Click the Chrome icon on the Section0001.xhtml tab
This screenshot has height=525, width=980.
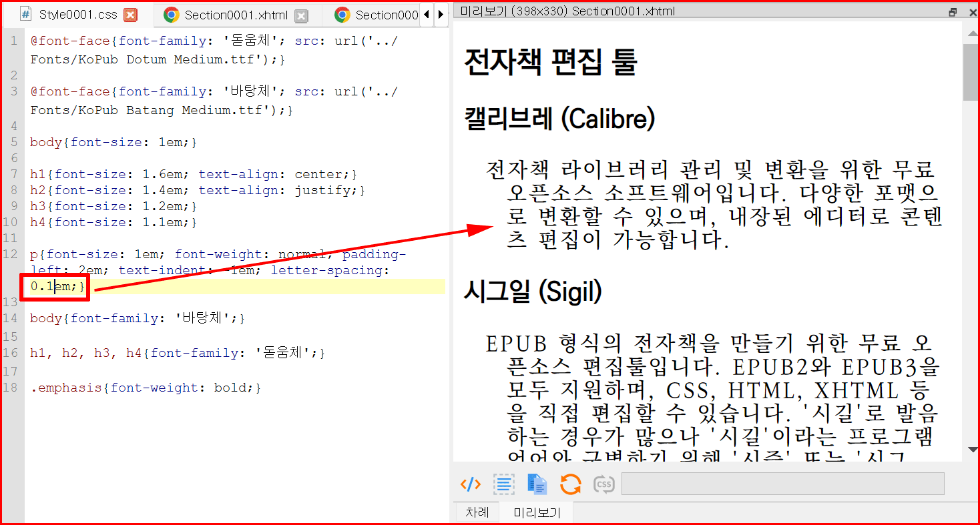172,15
